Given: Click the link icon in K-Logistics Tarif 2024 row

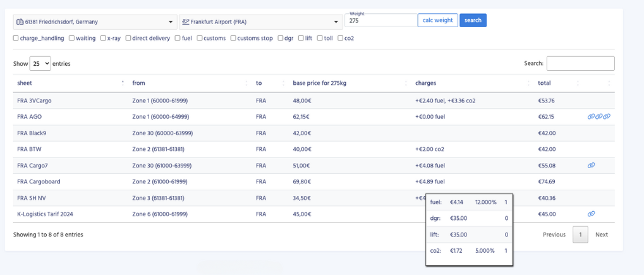Looking at the screenshot, I should coord(591,214).
